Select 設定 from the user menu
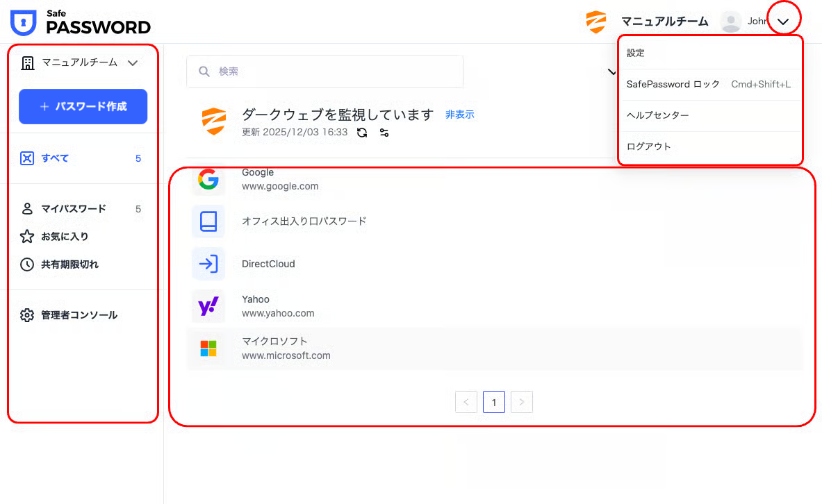Screen dimensions: 822x504 click(636, 53)
